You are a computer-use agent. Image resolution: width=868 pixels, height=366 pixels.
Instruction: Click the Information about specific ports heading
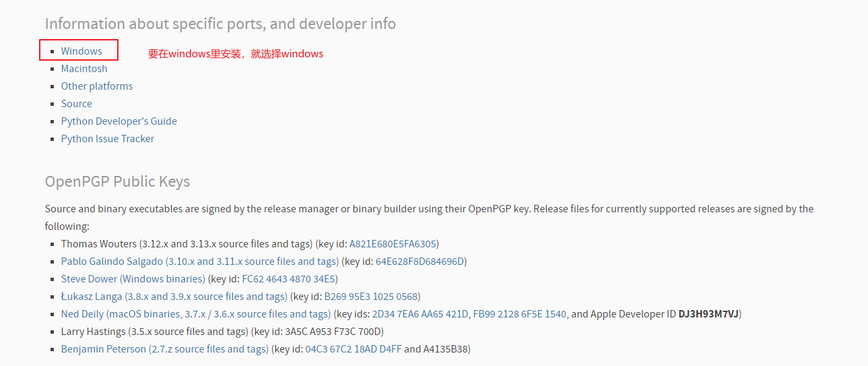pos(220,24)
